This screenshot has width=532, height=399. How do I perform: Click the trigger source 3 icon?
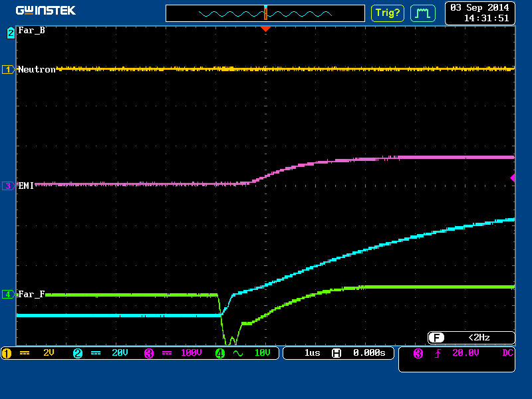point(418,354)
